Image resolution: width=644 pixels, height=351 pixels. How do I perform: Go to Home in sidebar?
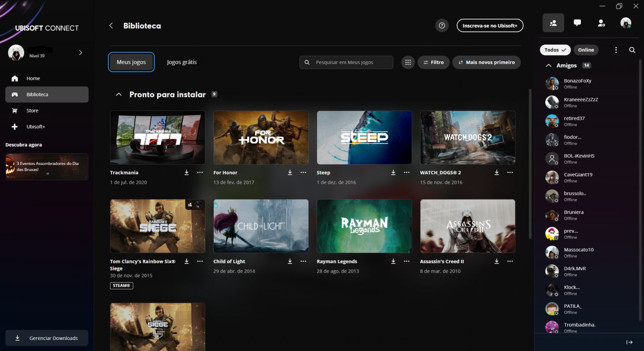(47, 78)
